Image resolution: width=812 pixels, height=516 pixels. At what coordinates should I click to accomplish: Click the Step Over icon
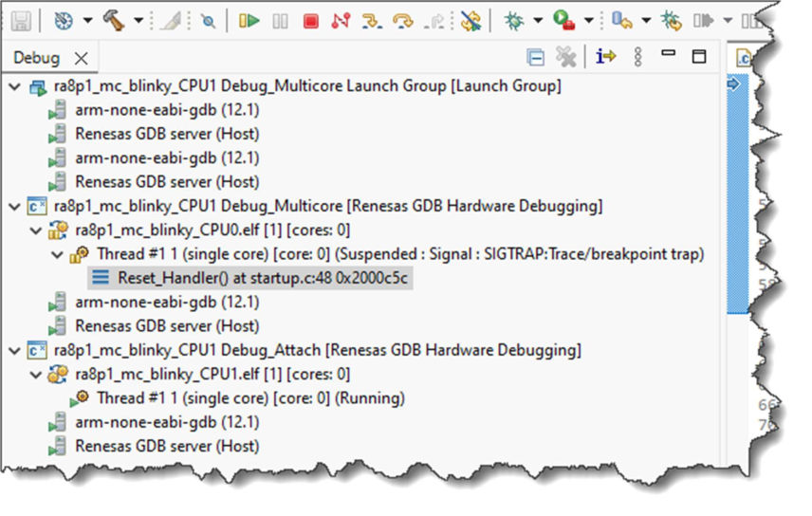tap(403, 21)
